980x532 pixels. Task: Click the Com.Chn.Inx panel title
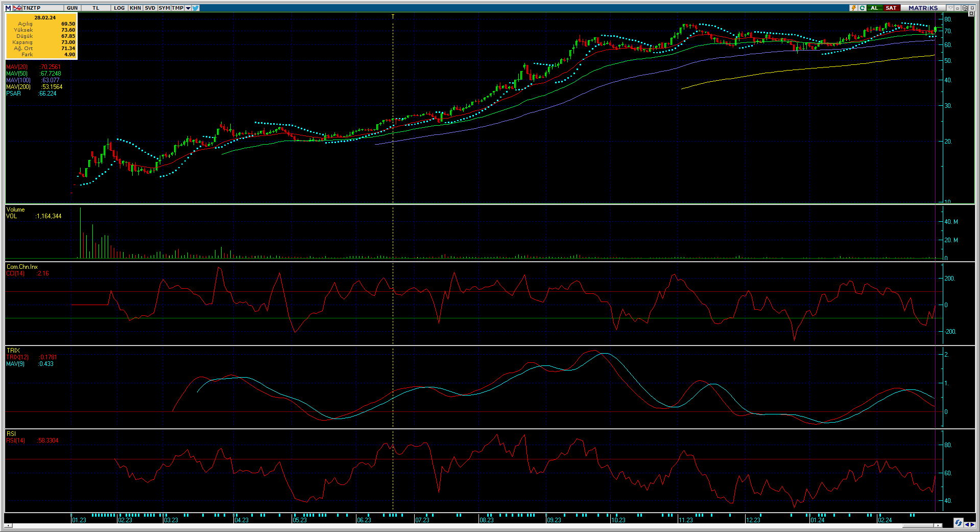click(x=22, y=267)
